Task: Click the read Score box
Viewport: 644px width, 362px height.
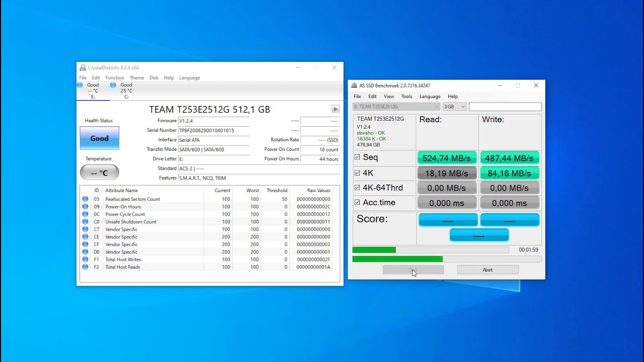Action: 448,220
